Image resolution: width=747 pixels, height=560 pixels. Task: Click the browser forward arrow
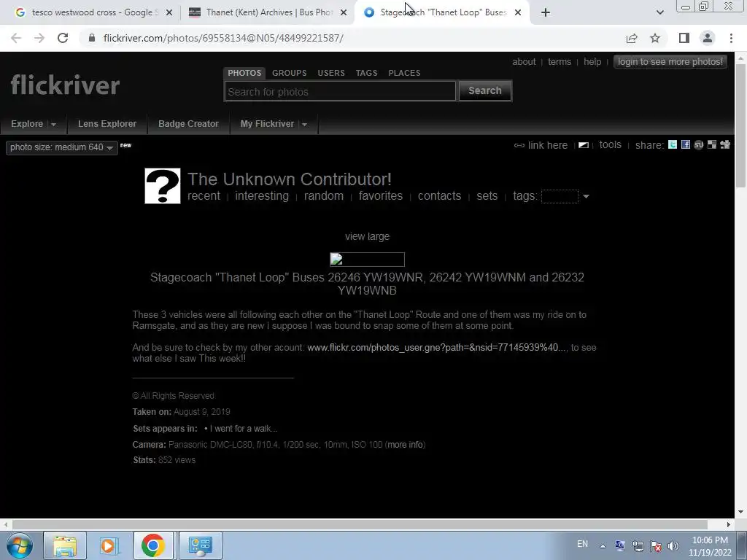click(39, 38)
